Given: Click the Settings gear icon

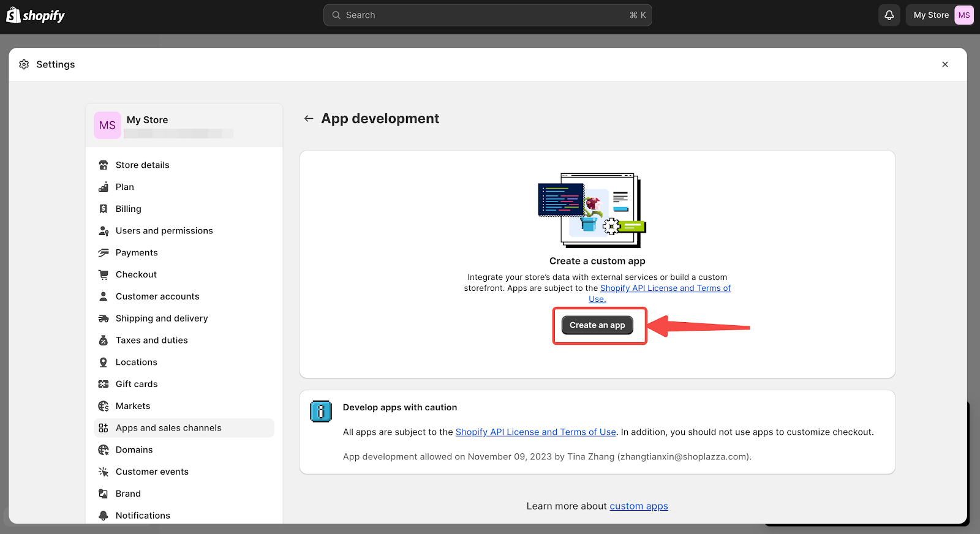Looking at the screenshot, I should pyautogui.click(x=24, y=64).
